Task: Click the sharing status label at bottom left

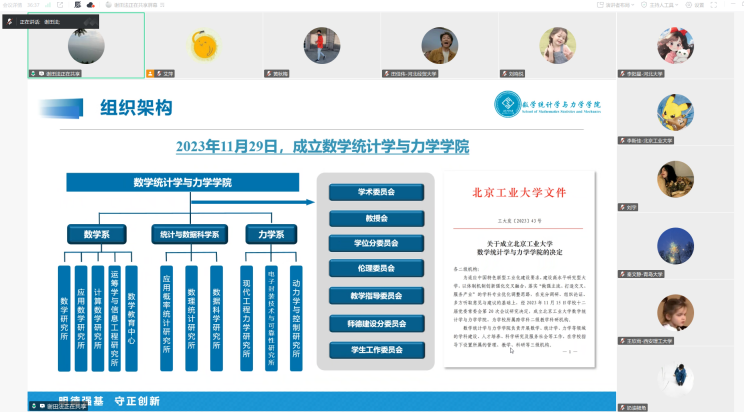Action: (x=52, y=406)
